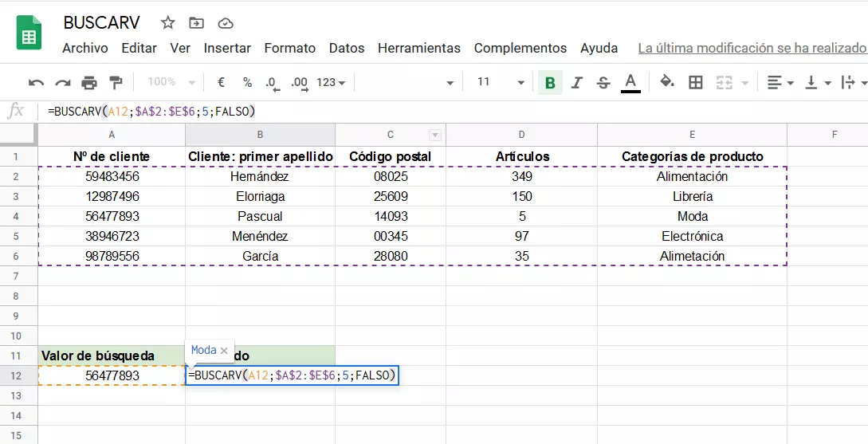Print the spreadsheet
Viewport: 868px width, 444px height.
(x=89, y=83)
